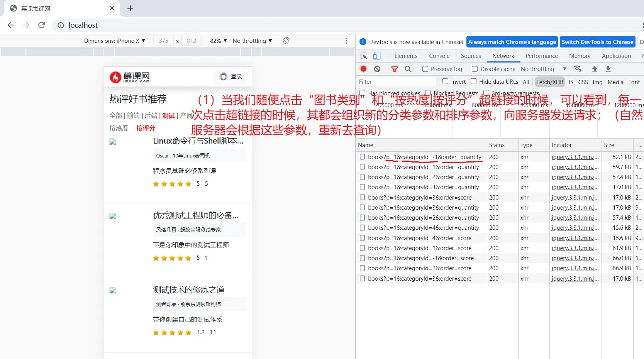The height and width of the screenshot is (359, 644).
Task: Check the Disable cache option
Action: pyautogui.click(x=475, y=69)
